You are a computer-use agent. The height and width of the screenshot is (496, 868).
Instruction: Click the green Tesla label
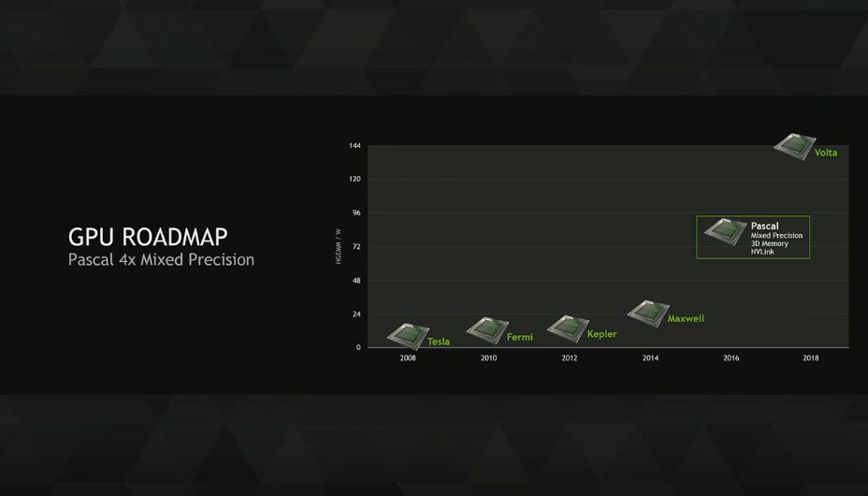coord(439,342)
